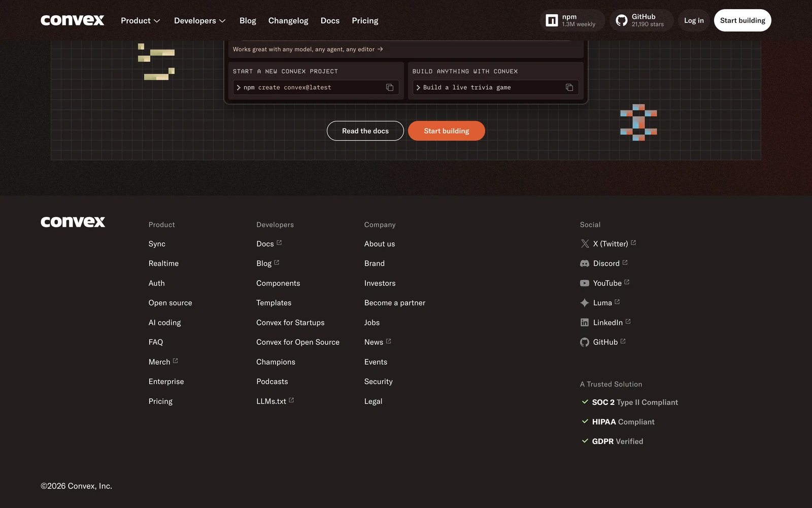Open the Brand link
This screenshot has height=508, width=812.
(x=375, y=264)
